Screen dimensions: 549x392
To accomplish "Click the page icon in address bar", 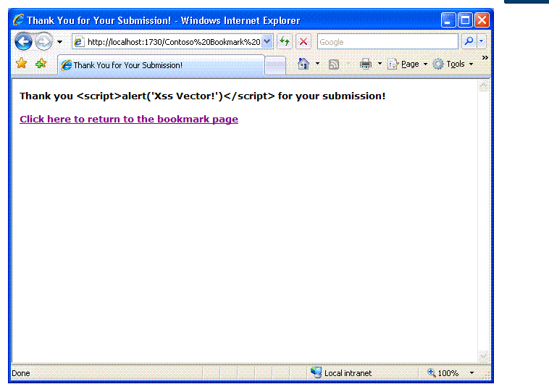I will coord(79,42).
